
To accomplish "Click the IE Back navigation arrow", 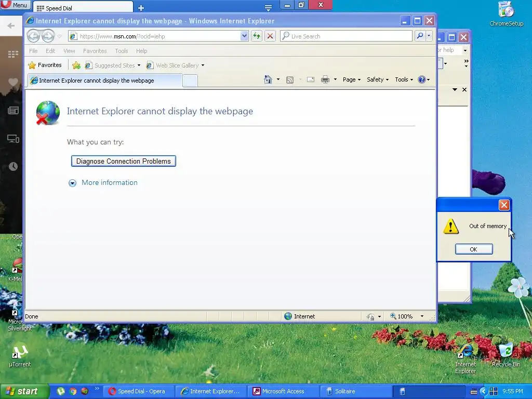I will pyautogui.click(x=34, y=36).
